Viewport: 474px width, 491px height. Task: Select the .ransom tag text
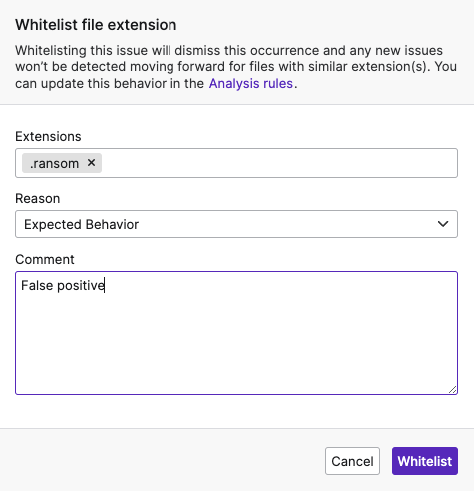coord(54,163)
